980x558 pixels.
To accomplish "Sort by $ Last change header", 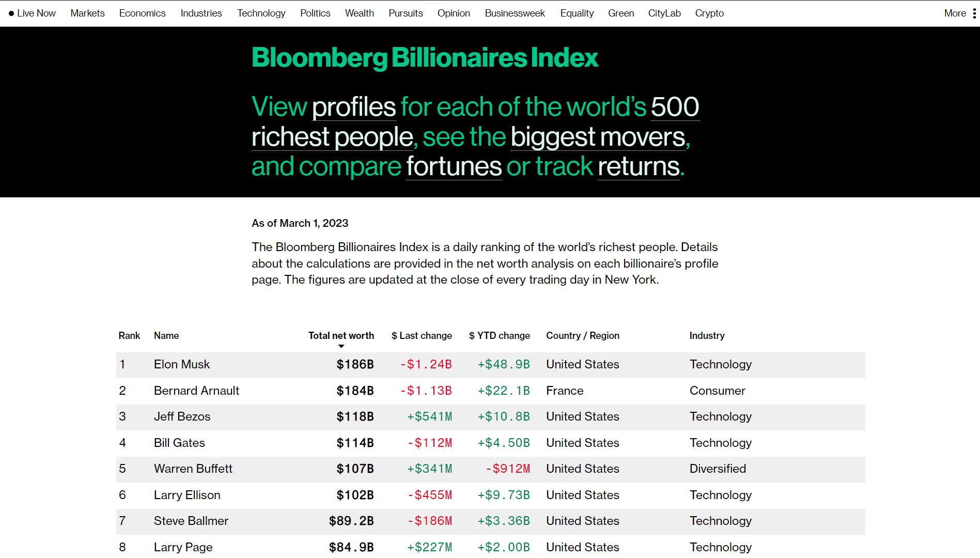I will (422, 336).
